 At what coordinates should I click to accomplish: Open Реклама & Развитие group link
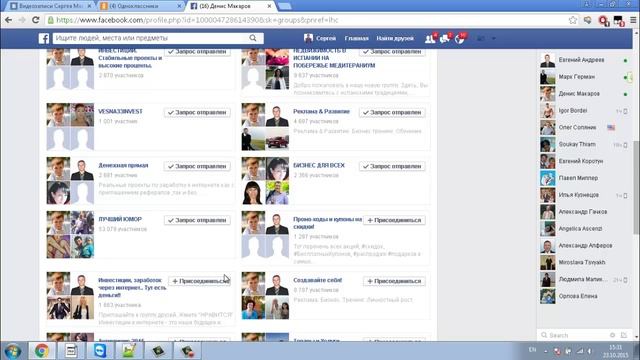pos(321,111)
